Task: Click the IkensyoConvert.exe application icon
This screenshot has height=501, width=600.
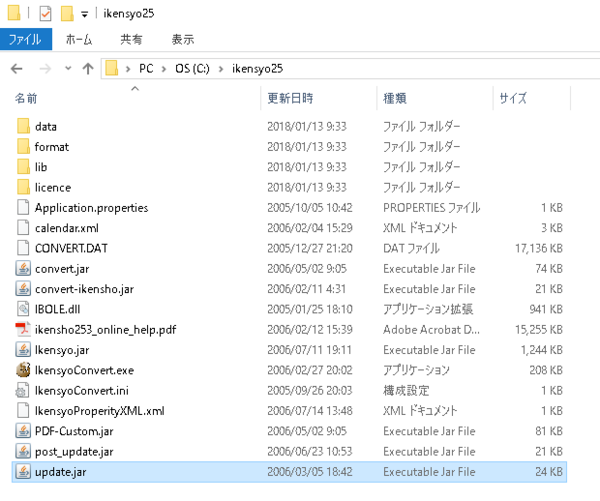Action: pyautogui.click(x=23, y=370)
